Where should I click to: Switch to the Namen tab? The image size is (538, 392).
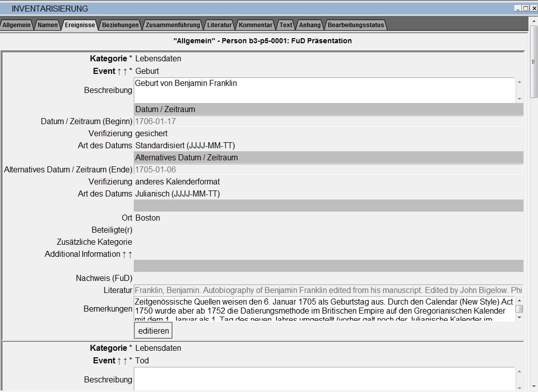[48, 25]
